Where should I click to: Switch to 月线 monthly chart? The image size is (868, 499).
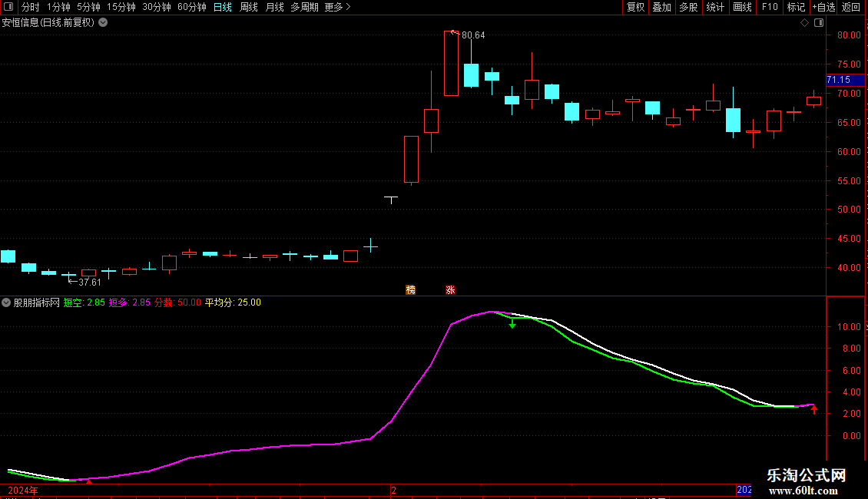274,7
